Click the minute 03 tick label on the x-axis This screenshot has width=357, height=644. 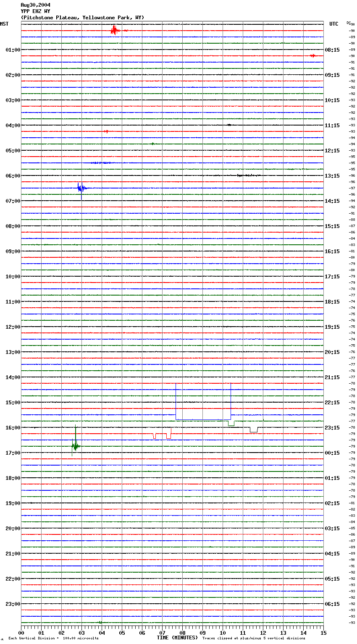tap(81, 633)
